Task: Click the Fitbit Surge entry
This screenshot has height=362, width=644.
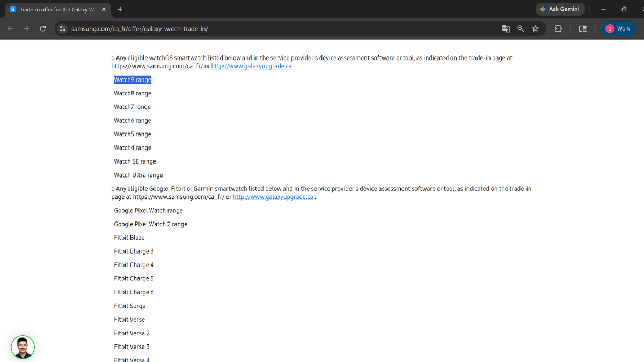Action: tap(129, 306)
